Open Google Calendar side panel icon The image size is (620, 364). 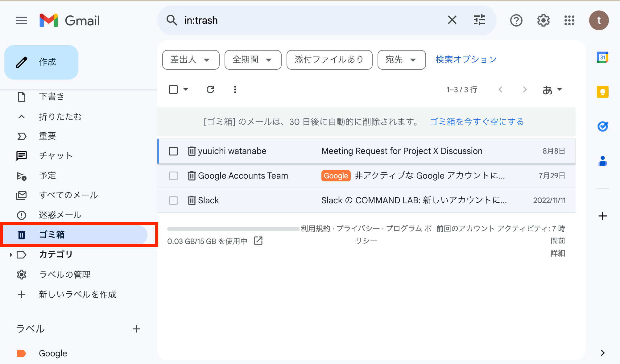[602, 57]
